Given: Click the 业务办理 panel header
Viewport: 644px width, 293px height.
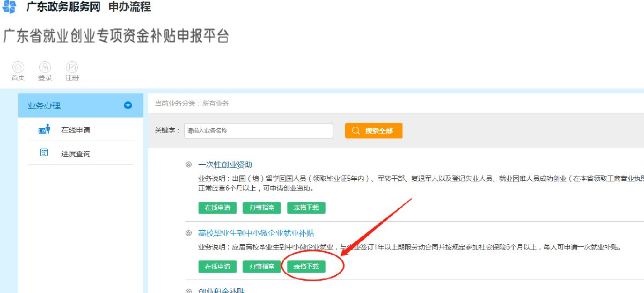Looking at the screenshot, I should (x=80, y=106).
